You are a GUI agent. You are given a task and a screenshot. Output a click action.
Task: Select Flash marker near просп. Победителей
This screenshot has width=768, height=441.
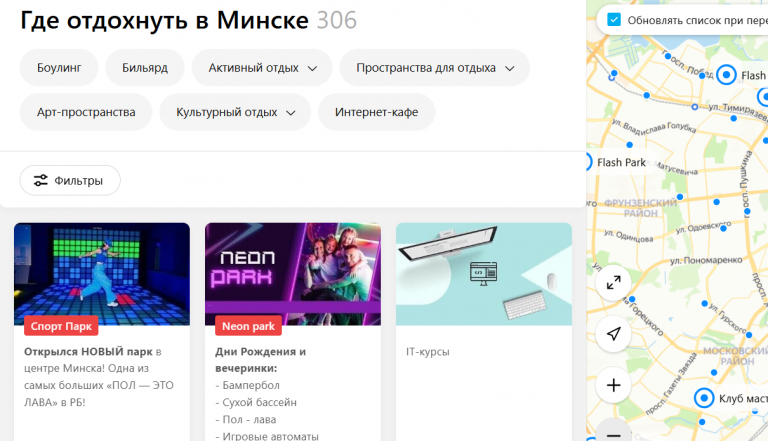tap(726, 75)
